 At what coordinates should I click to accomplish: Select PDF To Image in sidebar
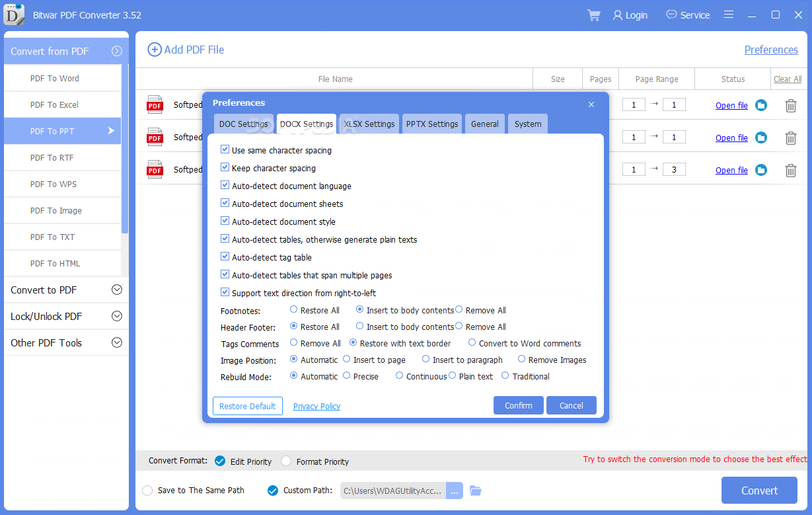(x=63, y=210)
